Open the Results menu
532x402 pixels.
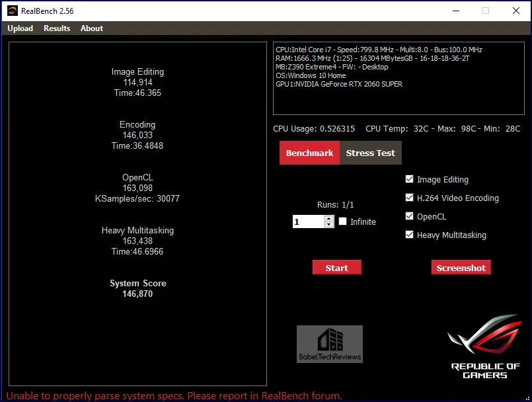57,28
